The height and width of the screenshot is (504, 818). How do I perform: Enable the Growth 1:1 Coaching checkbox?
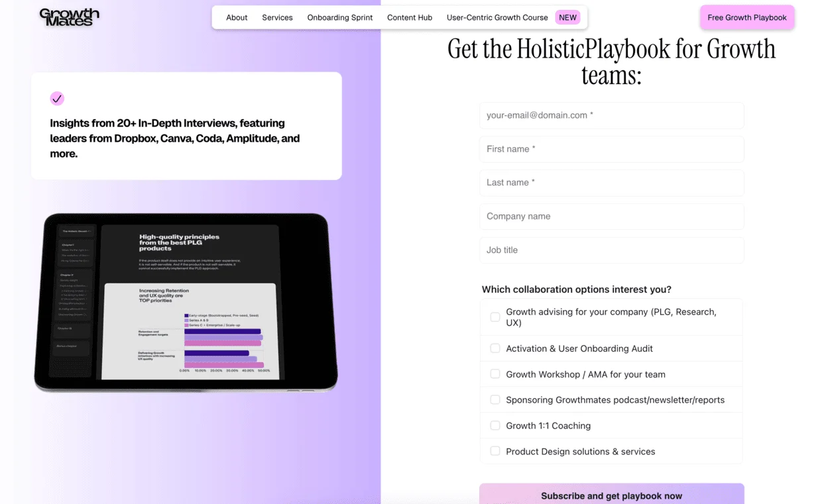coord(495,426)
